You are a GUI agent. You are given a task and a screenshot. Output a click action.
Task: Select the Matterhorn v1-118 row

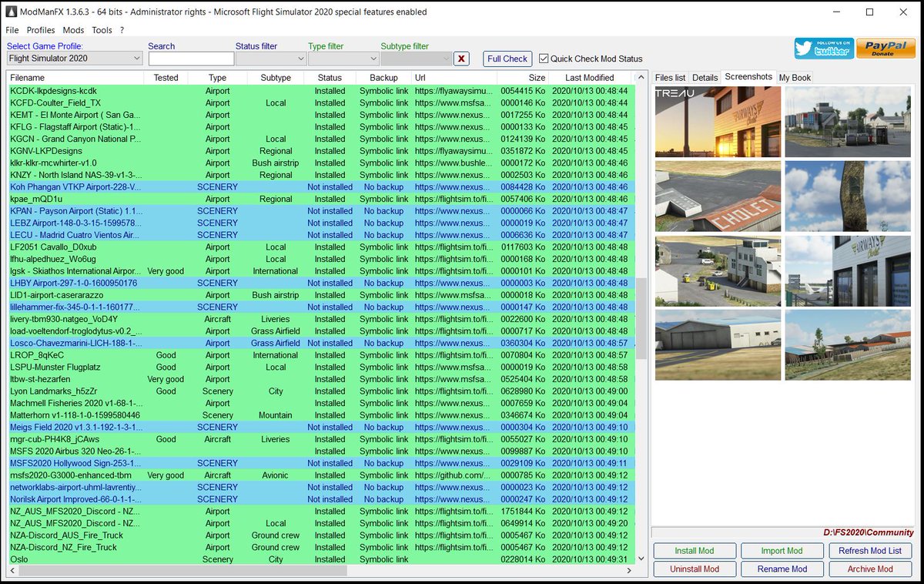click(x=320, y=415)
